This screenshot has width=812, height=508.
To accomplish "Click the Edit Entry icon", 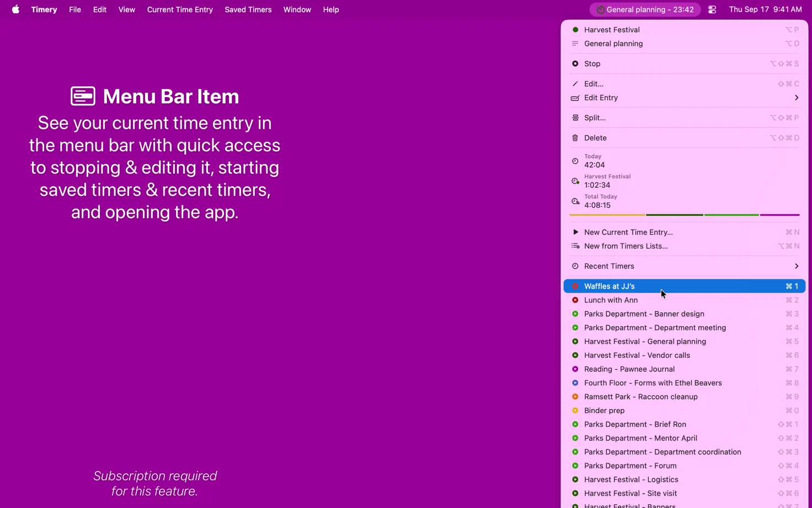I will (575, 98).
